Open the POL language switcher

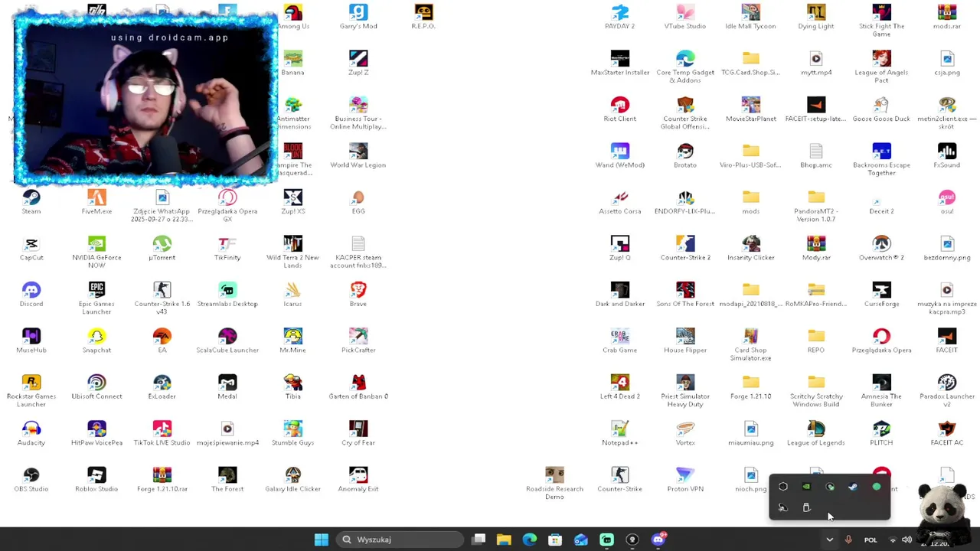[x=871, y=540]
